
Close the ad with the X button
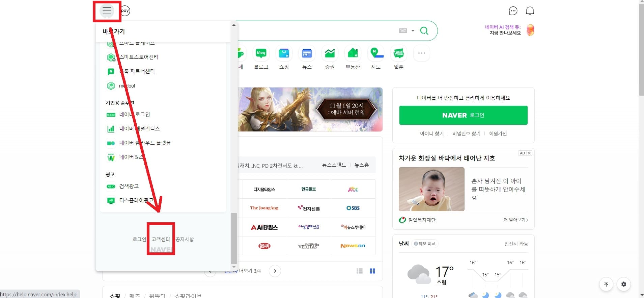coord(529,153)
